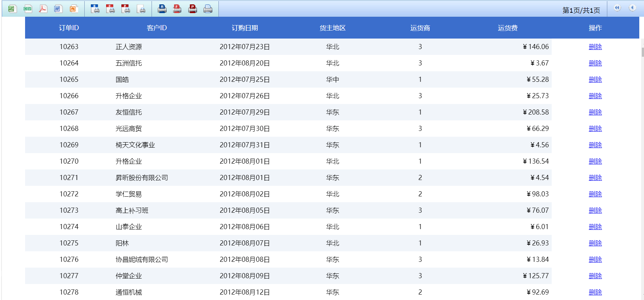Go to previous page with single-arrow button
Viewport: 644px width, 300px height.
pos(632,8)
